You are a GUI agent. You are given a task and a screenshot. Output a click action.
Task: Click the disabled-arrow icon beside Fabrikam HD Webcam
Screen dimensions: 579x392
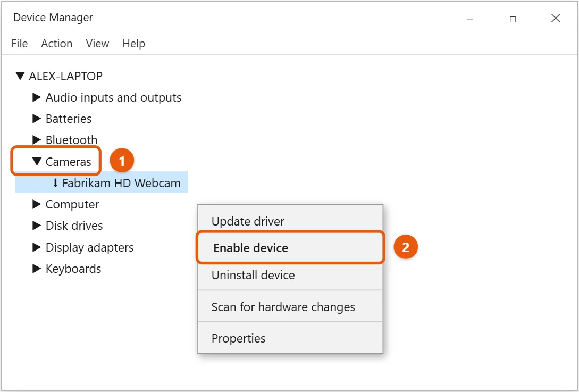click(55, 183)
